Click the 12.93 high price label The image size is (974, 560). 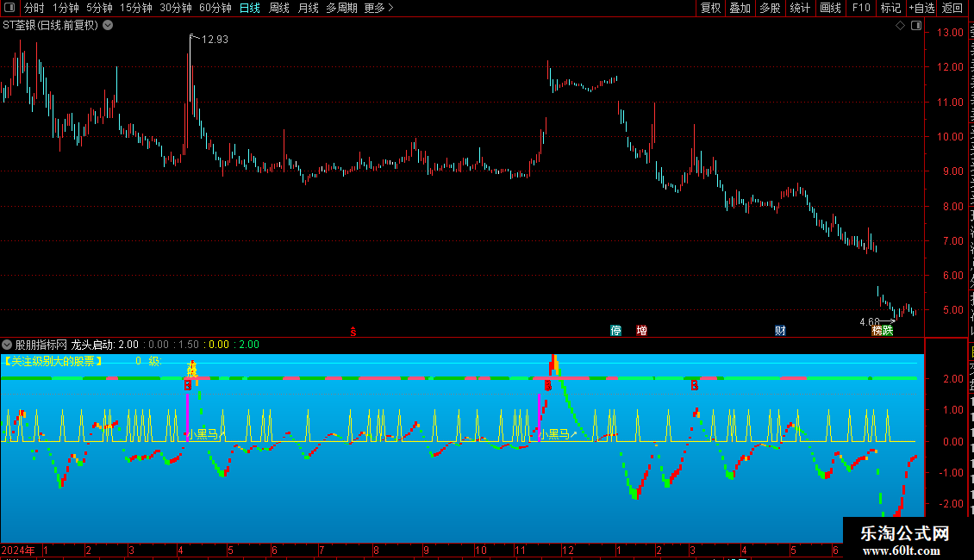215,40
